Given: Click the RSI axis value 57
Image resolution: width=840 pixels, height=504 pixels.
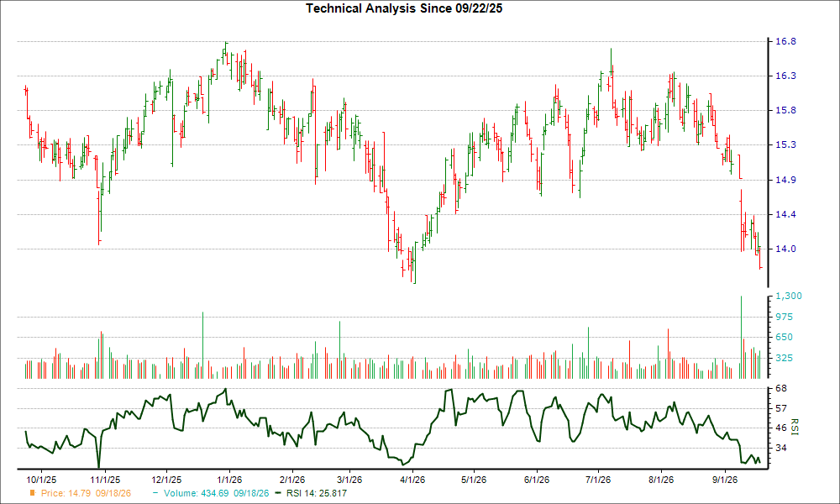Looking at the screenshot, I should [x=780, y=408].
